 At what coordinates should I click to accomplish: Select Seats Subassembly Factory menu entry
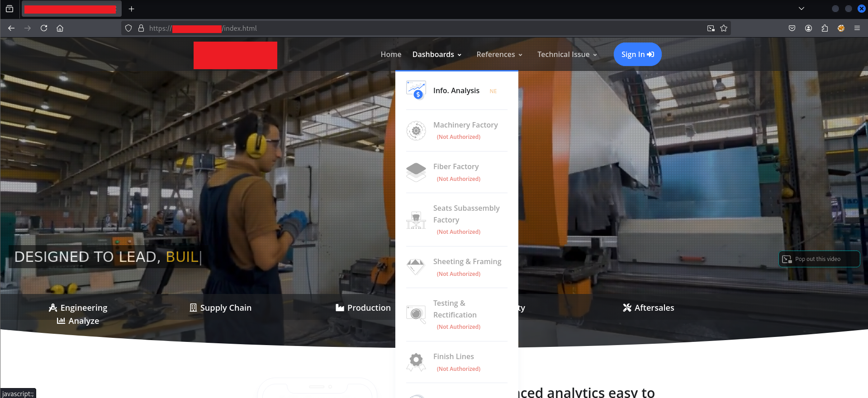tap(457, 220)
